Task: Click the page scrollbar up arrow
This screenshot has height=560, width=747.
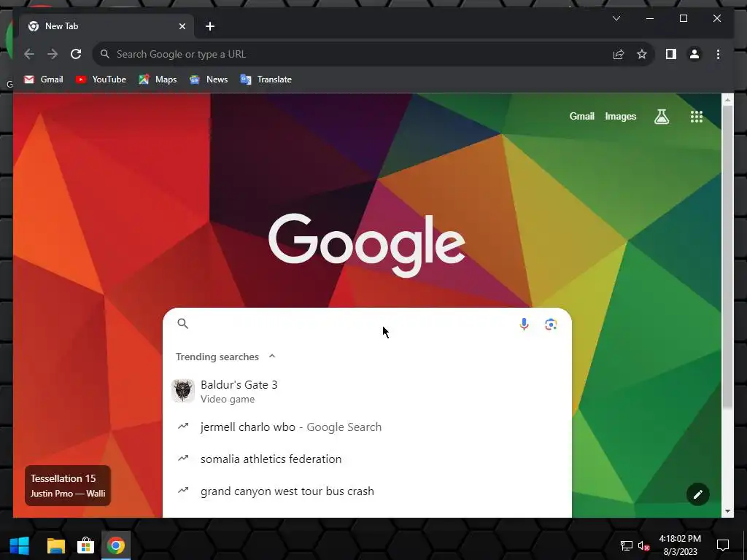Action: pyautogui.click(x=727, y=100)
